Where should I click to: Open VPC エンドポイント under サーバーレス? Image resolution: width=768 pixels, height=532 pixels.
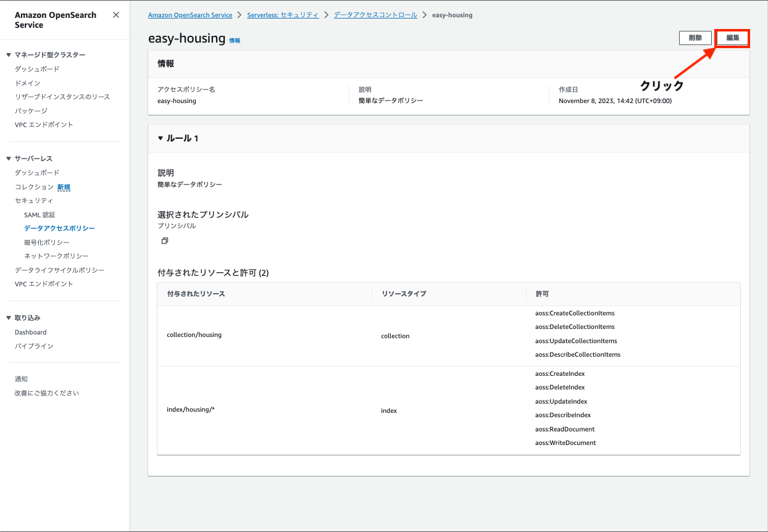click(44, 284)
